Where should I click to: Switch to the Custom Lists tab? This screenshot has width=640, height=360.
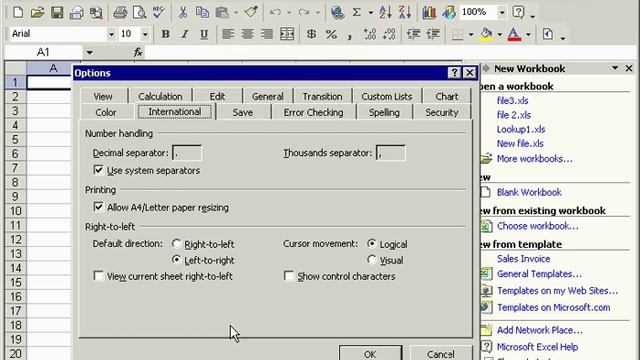click(387, 96)
